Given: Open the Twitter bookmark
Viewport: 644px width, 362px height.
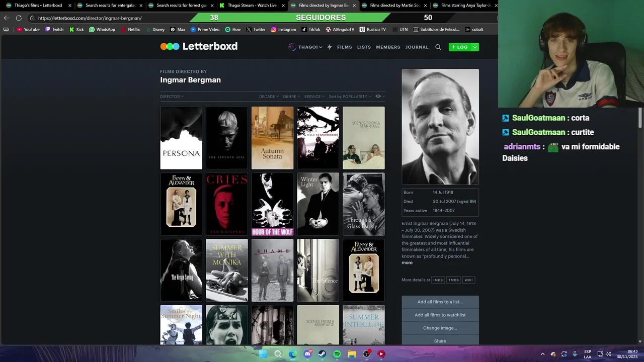Looking at the screenshot, I should [256, 29].
